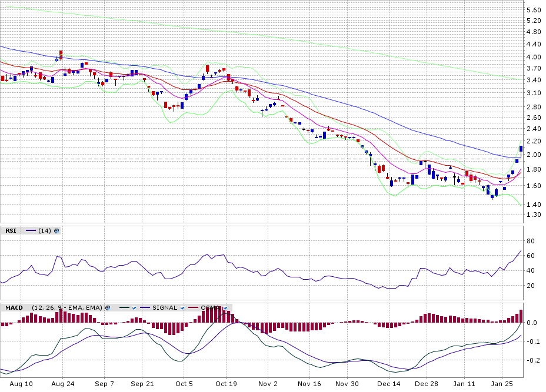Select the RSI panel title label
Viewport: 546px width, 392px height.
click(x=11, y=231)
